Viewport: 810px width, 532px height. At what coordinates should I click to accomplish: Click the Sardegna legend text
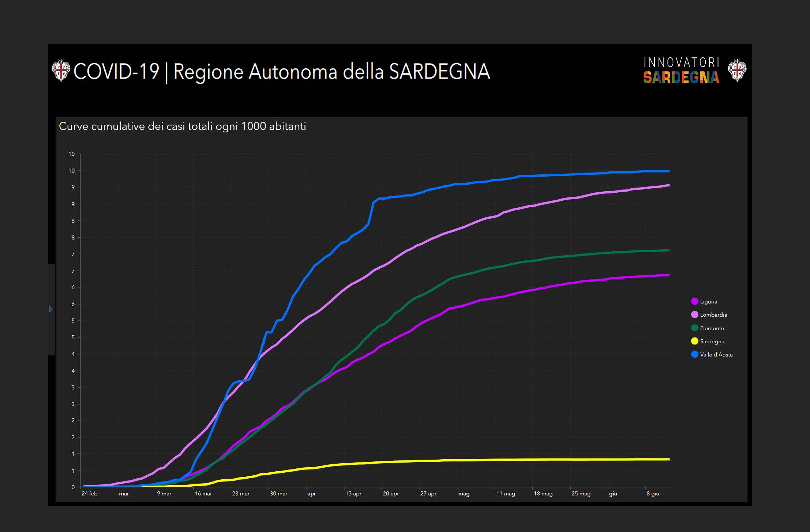[712, 342]
